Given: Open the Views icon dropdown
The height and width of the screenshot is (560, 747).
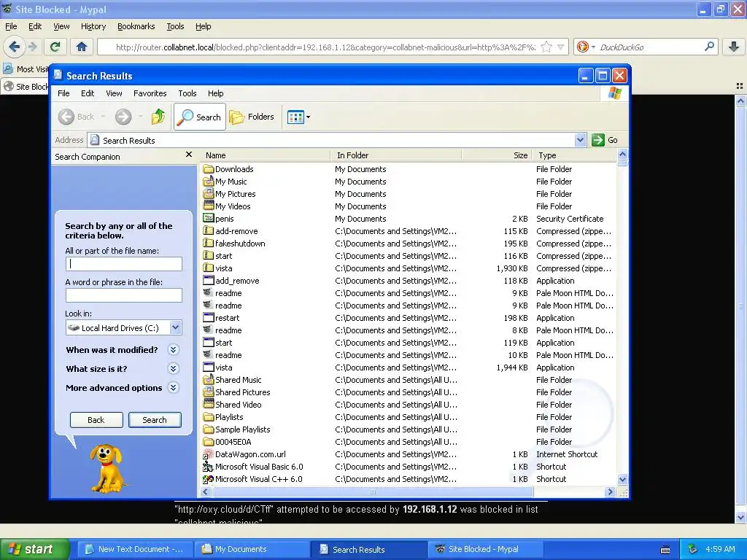Looking at the screenshot, I should [x=298, y=117].
